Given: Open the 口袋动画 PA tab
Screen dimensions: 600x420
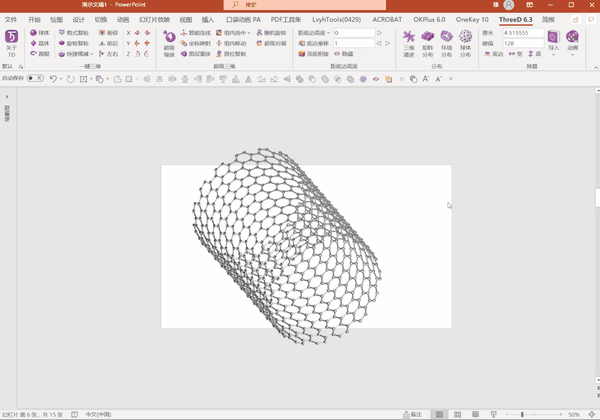Looking at the screenshot, I should tap(243, 20).
